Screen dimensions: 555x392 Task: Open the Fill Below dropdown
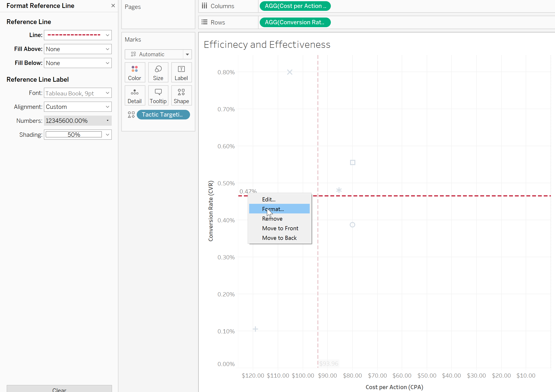pos(78,63)
